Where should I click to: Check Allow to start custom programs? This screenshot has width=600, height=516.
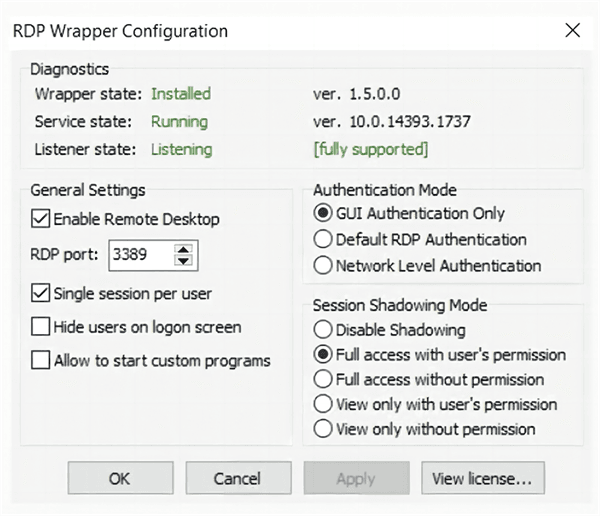click(41, 360)
